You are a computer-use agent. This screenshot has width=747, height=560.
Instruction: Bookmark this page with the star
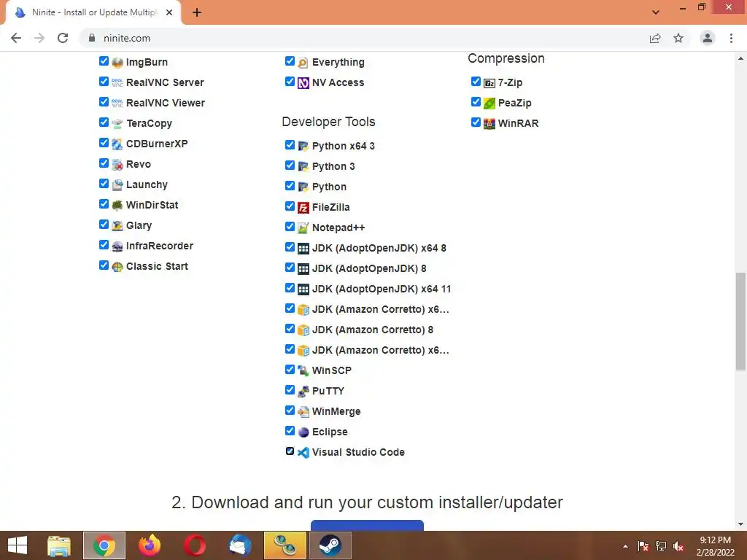pos(678,38)
